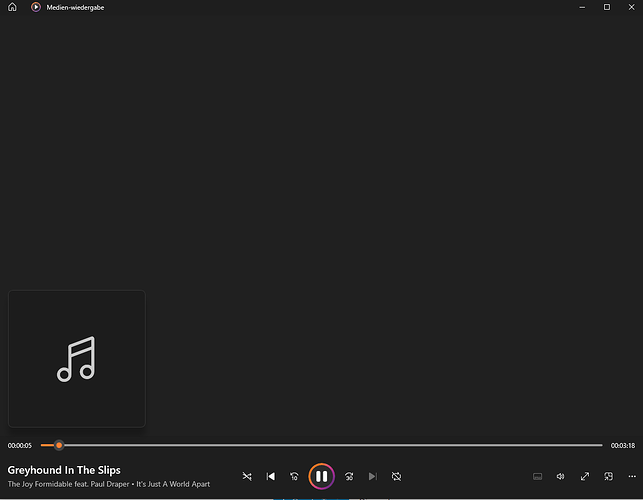Image resolution: width=643 pixels, height=500 pixels.
Task: Click the music note album art thumbnail
Action: click(77, 359)
